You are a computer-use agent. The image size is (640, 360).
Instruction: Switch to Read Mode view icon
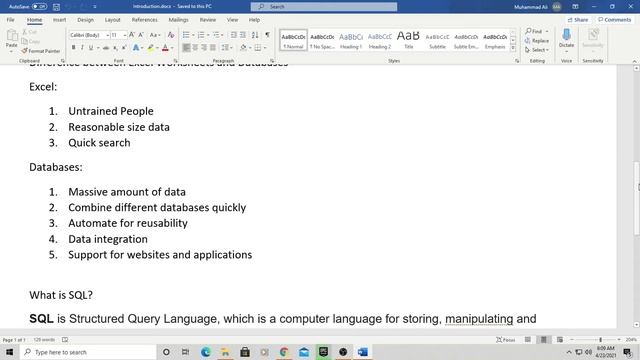(x=528, y=340)
